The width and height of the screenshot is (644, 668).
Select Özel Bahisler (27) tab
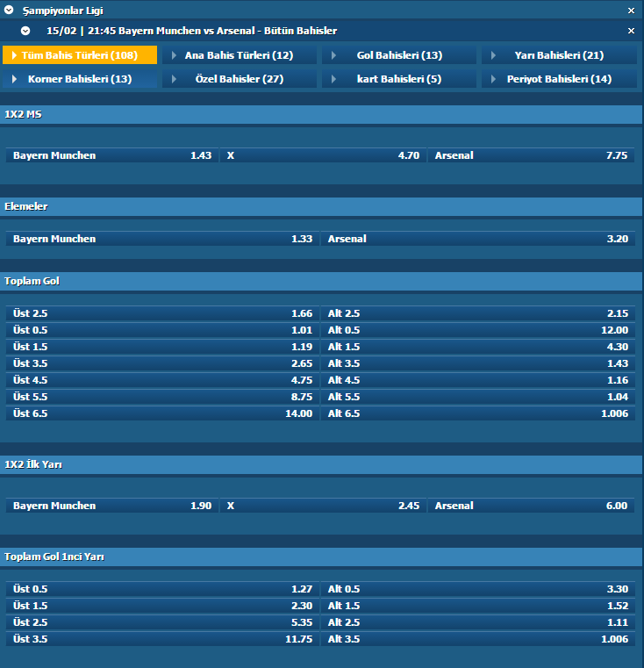tap(239, 79)
